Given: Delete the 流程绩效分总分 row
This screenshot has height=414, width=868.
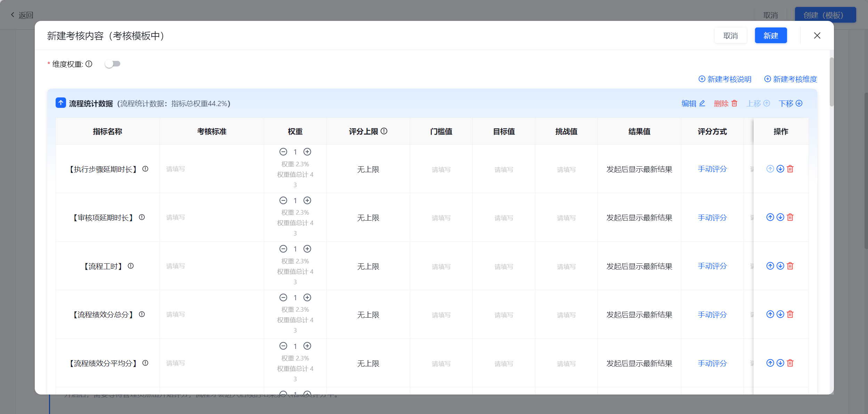Looking at the screenshot, I should (790, 315).
